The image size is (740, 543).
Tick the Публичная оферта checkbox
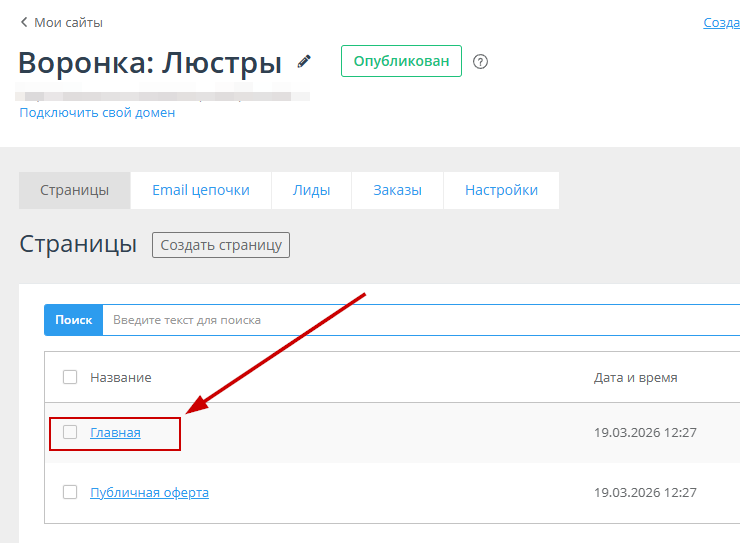(70, 492)
